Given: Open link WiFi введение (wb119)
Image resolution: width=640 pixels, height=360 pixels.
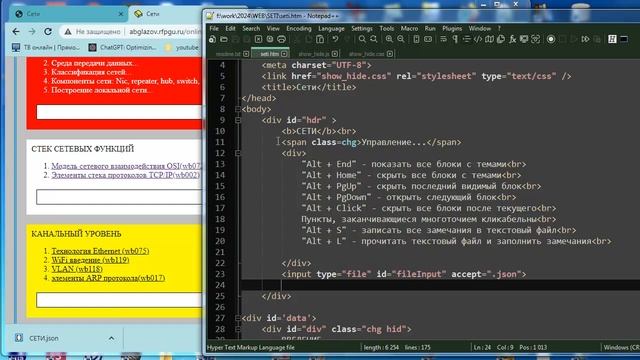Looking at the screenshot, I should click(x=90, y=260).
